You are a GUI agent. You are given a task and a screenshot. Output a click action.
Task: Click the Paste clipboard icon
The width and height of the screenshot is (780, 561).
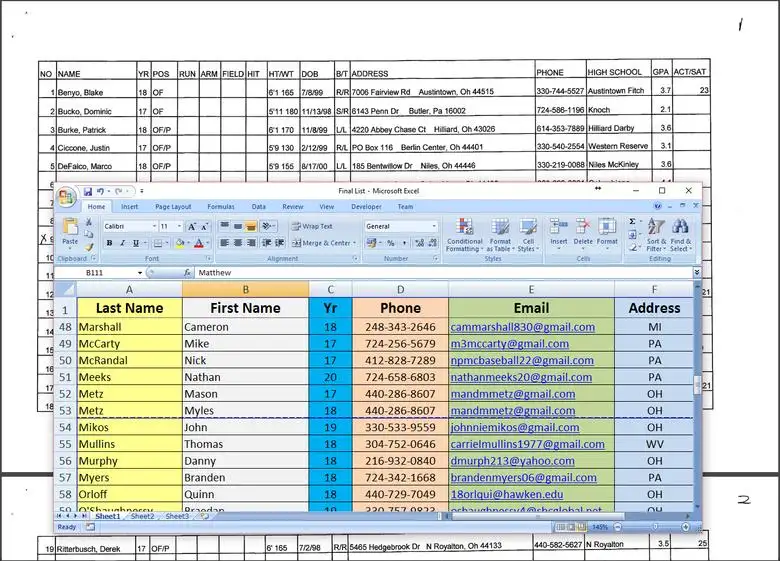click(x=70, y=228)
